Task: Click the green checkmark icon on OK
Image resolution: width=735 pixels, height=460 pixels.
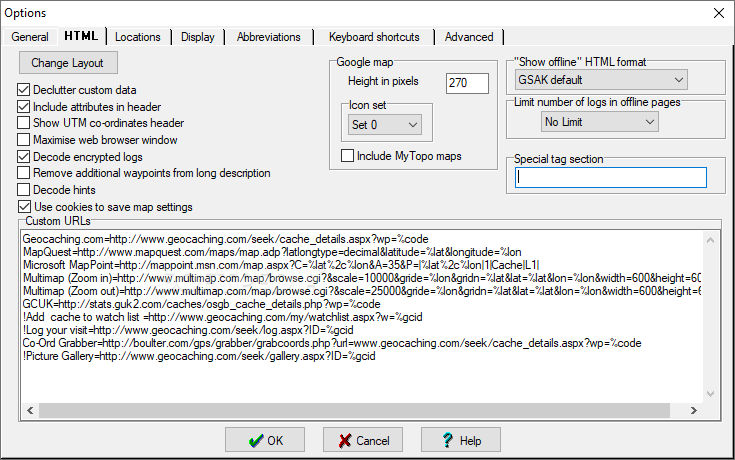Action: pos(255,441)
